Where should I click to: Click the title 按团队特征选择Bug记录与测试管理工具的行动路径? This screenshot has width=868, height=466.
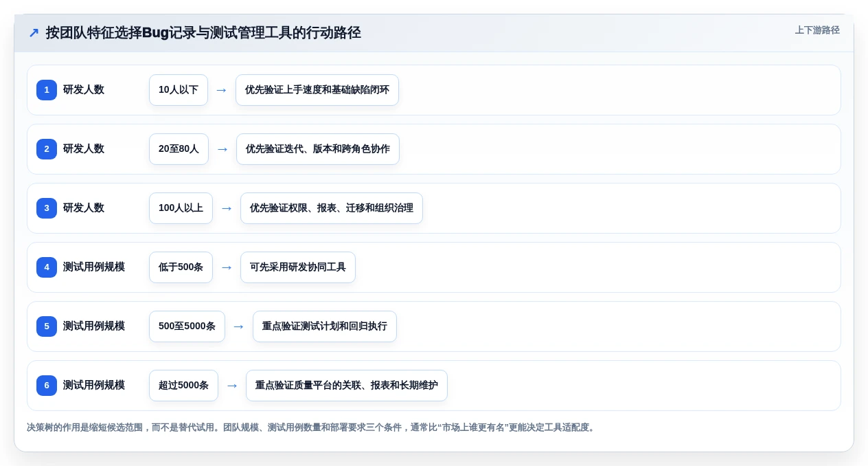203,33
